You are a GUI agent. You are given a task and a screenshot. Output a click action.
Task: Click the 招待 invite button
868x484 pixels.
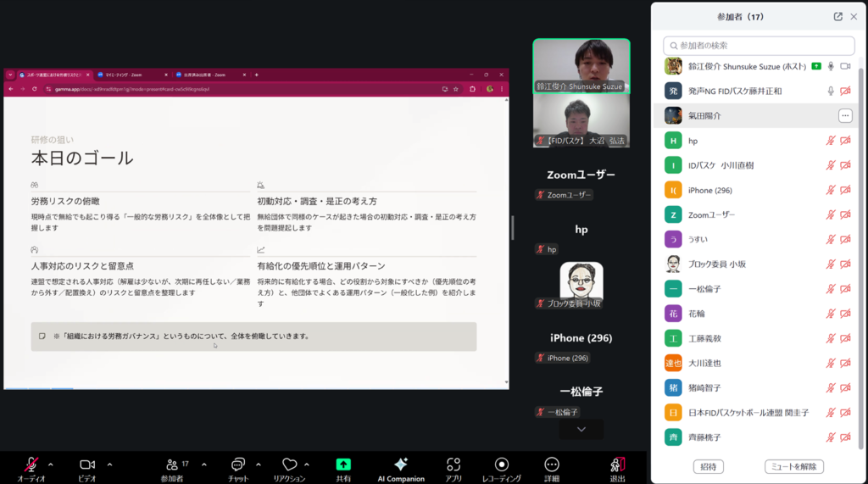click(708, 466)
